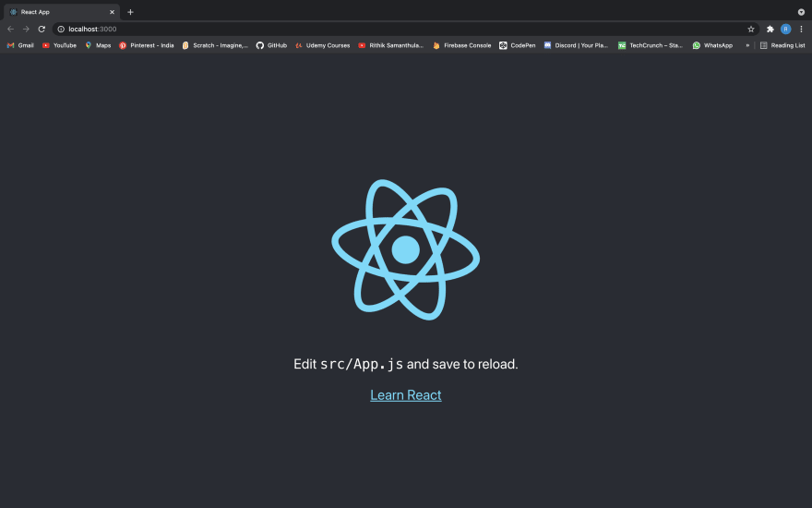
Task: Open the Udemy Courses bookmark
Action: click(x=322, y=45)
